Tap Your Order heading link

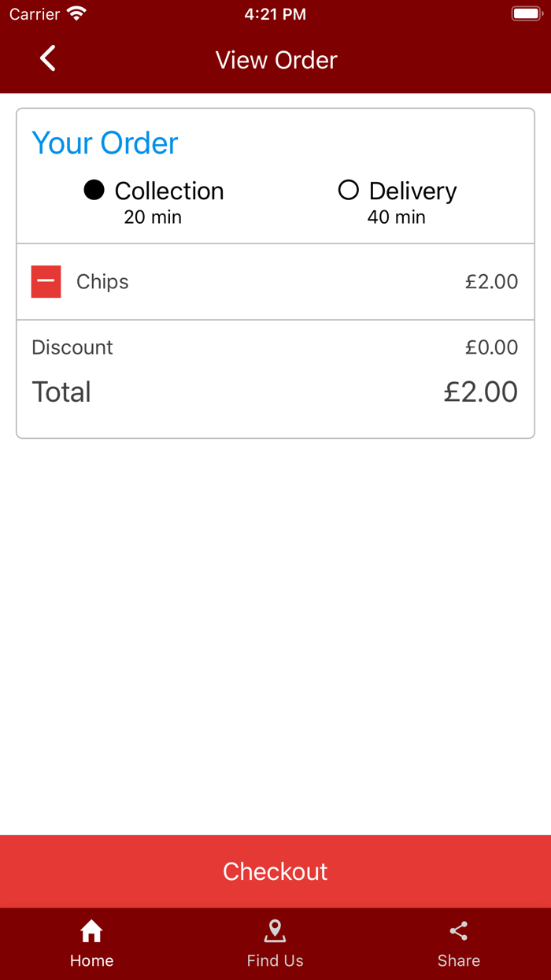click(105, 143)
